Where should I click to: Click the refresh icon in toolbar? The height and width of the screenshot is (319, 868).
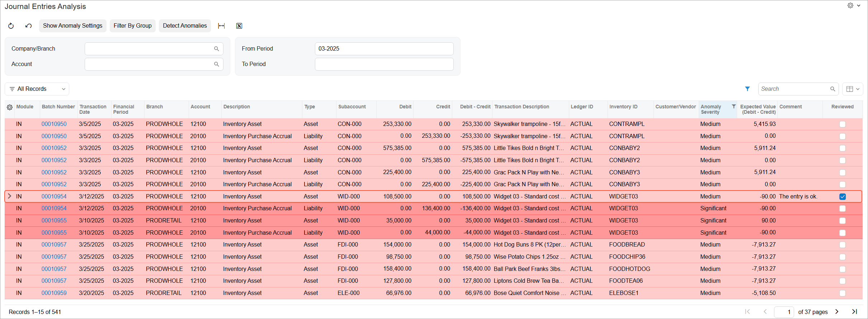(11, 26)
